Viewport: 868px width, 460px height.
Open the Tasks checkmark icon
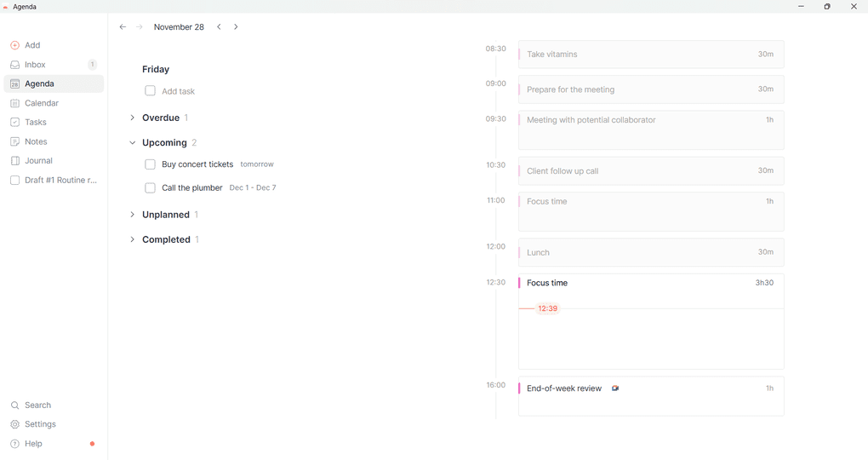[x=15, y=123]
